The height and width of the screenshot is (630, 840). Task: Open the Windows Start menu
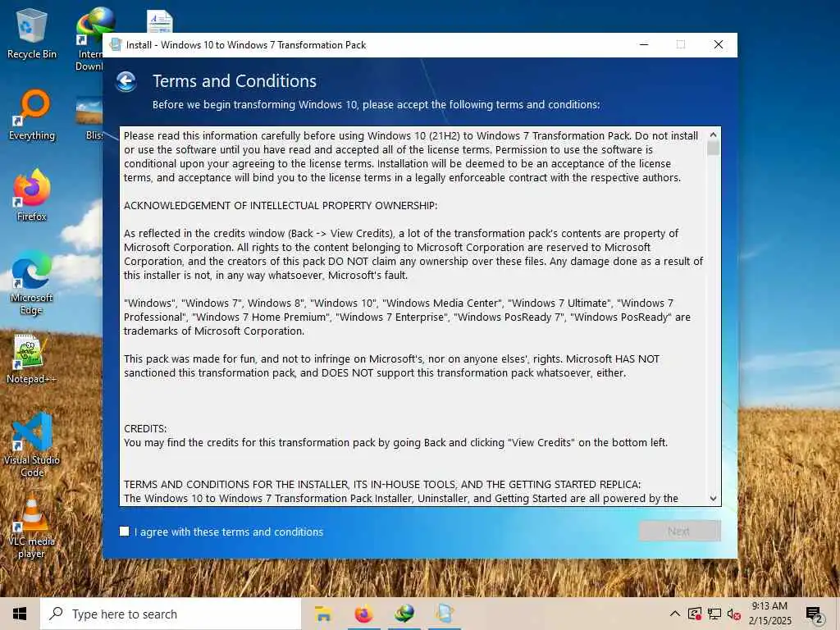coord(20,614)
